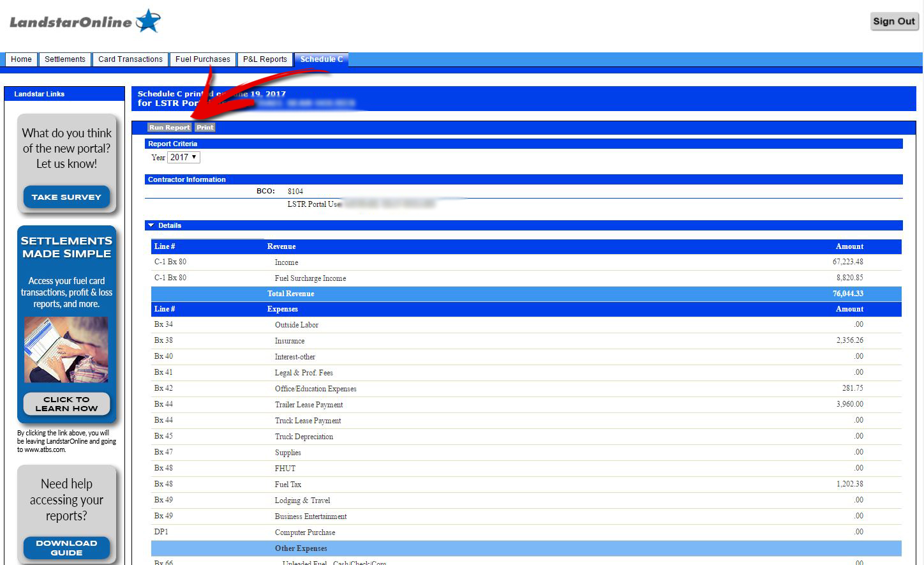
Task: Click the Revenue column header
Action: click(x=281, y=246)
